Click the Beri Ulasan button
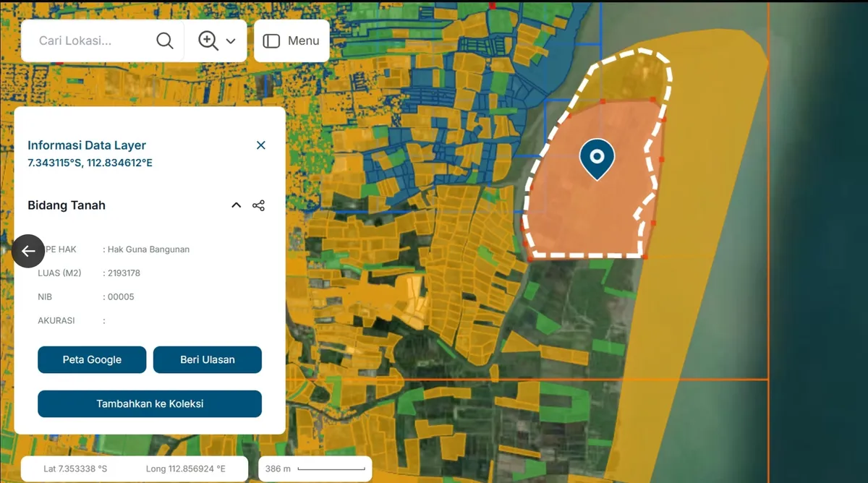 [207, 360]
